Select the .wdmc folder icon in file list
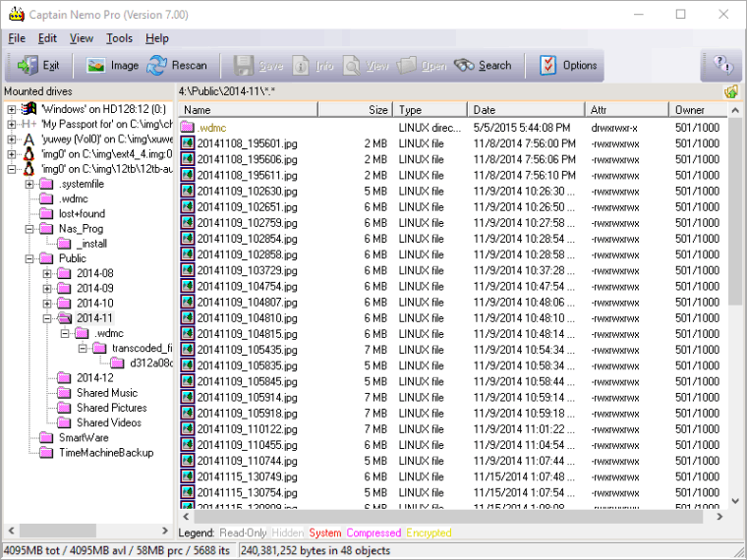The width and height of the screenshot is (747, 560). coord(188,128)
